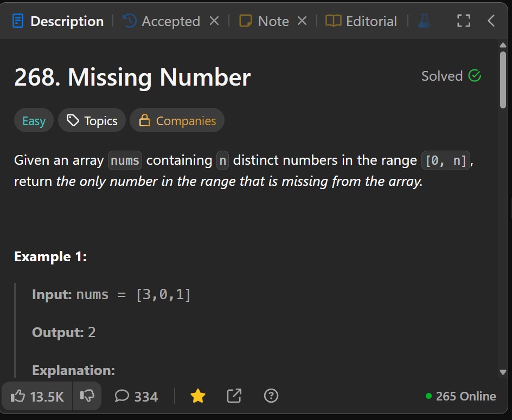Enter fullscreen with the expand icon
The height and width of the screenshot is (420, 512).
[463, 21]
